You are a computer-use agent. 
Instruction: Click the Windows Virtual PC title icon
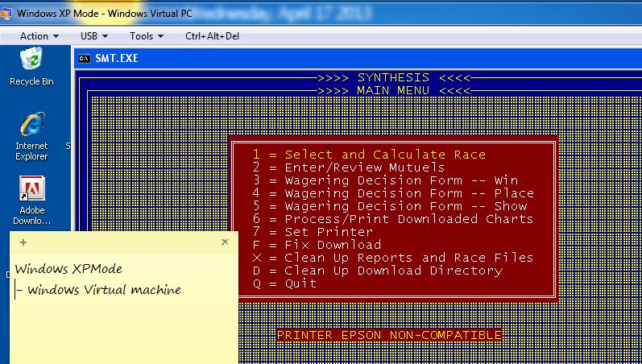coord(6,14)
